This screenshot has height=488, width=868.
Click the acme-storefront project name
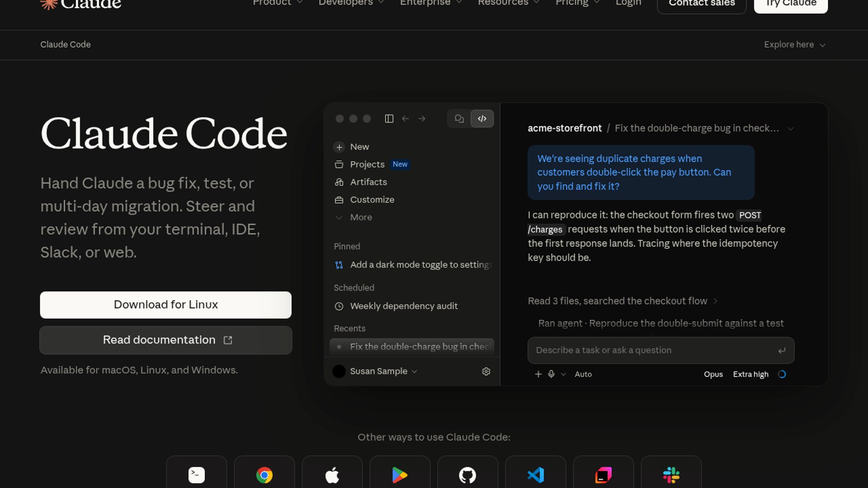(565, 128)
